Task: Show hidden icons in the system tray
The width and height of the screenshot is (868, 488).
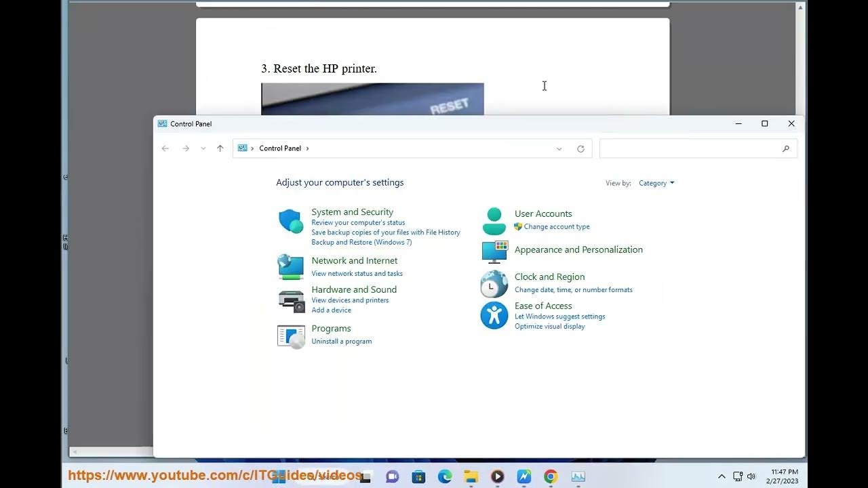Action: click(x=722, y=476)
